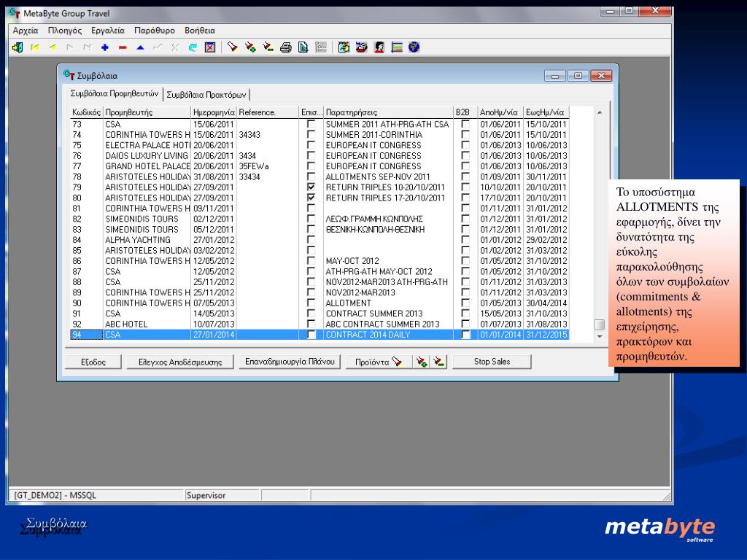The image size is (747, 560).
Task: Click the document design icon after printer
Action: point(303,47)
